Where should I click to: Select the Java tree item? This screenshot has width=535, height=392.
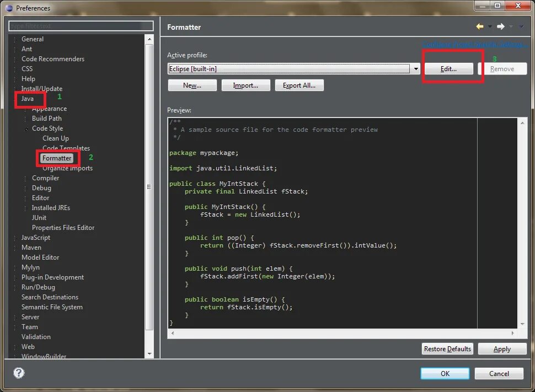pyautogui.click(x=27, y=99)
